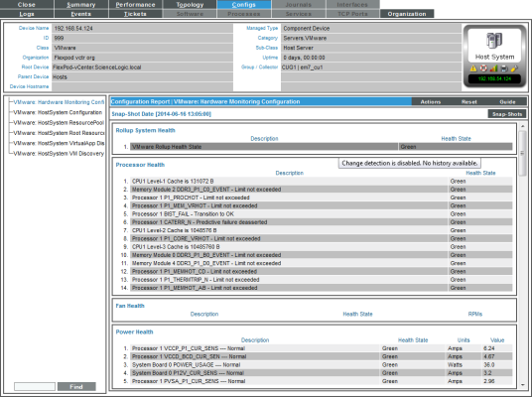This screenshot has width=532, height=397.
Task: Select VMware: HostSystem Configuration tree item
Action: pos(58,112)
